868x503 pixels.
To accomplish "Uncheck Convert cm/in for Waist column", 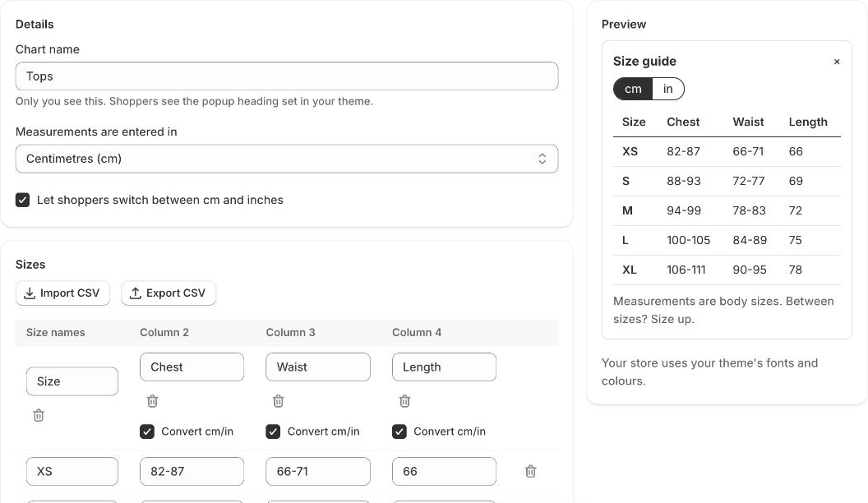I will [x=273, y=431].
